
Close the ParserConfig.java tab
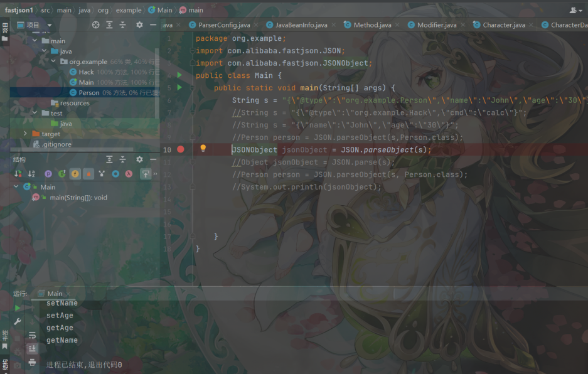(256, 25)
